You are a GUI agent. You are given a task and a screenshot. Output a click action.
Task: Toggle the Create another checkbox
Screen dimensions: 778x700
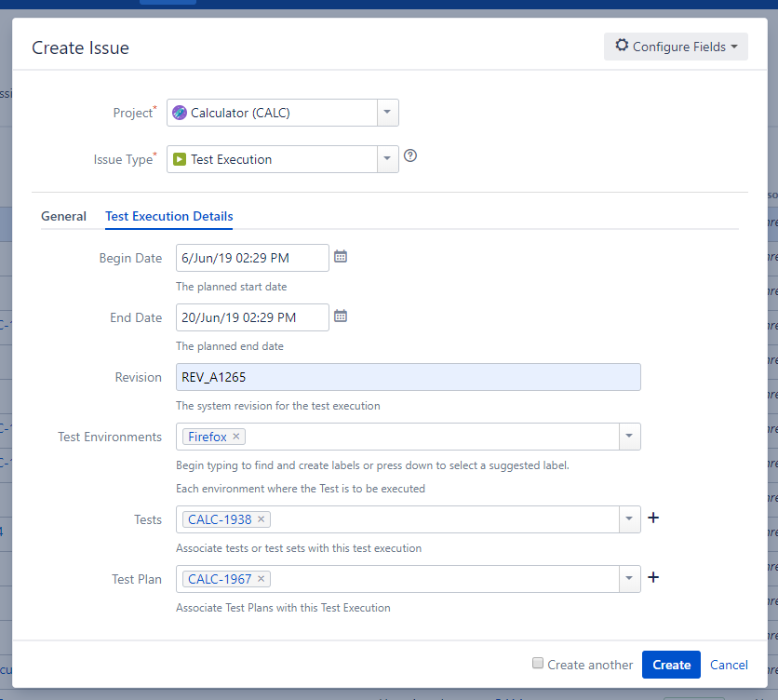[x=538, y=663]
